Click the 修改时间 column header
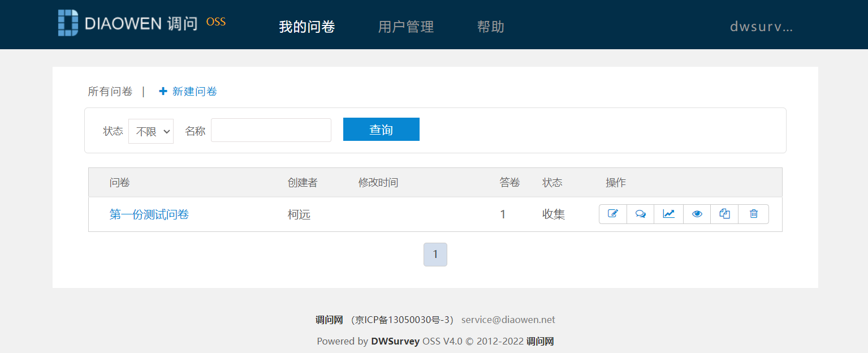This screenshot has width=868, height=353. pos(378,183)
